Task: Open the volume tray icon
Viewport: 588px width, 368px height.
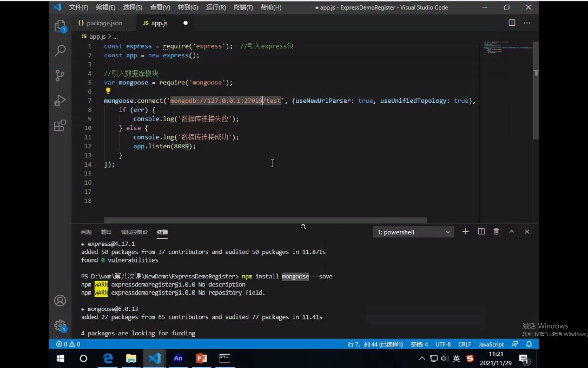Action: click(445, 358)
